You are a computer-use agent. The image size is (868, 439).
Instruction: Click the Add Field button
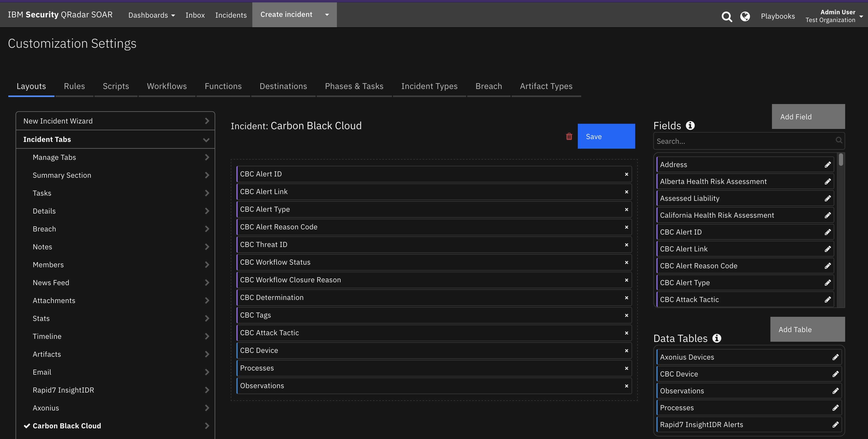click(x=808, y=116)
